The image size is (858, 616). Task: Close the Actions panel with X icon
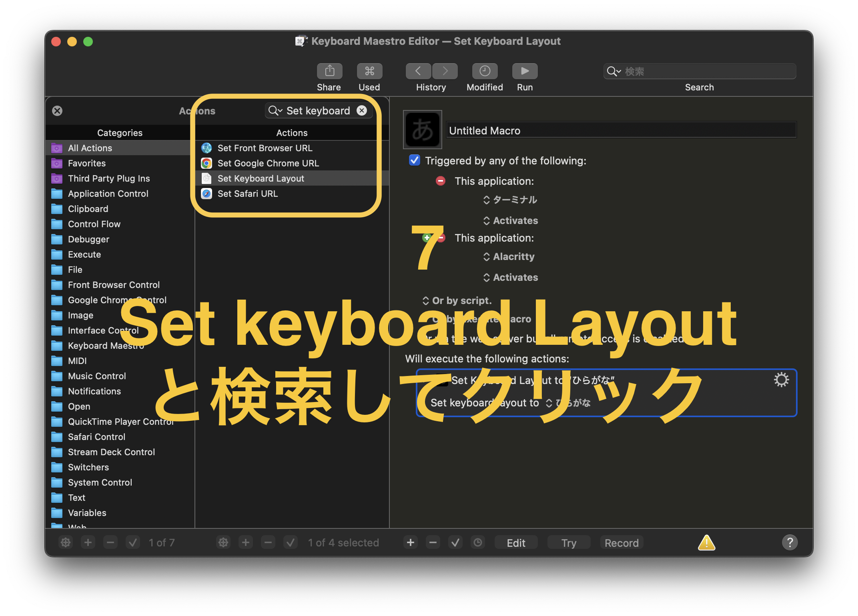click(x=57, y=111)
